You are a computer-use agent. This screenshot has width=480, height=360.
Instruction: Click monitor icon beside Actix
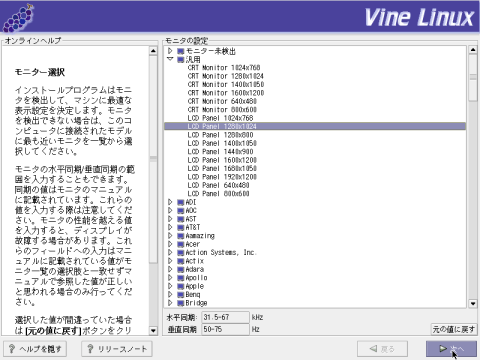[x=181, y=261]
